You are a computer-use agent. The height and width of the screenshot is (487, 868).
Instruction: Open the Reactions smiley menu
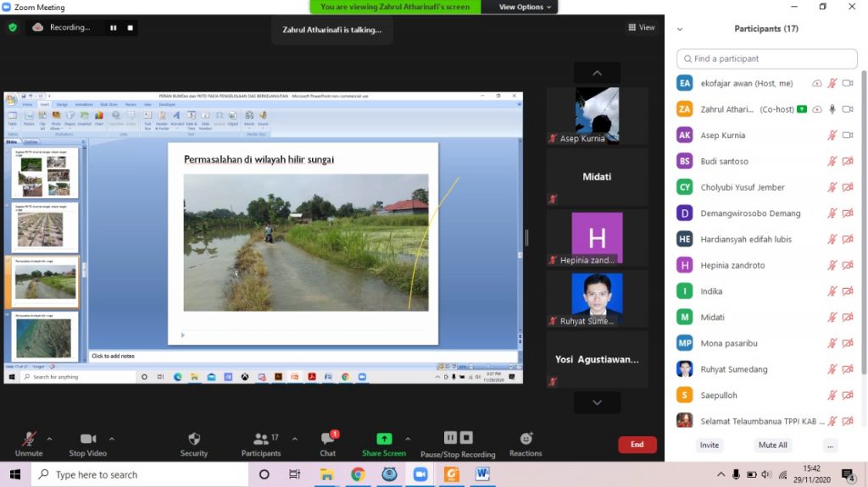526,439
